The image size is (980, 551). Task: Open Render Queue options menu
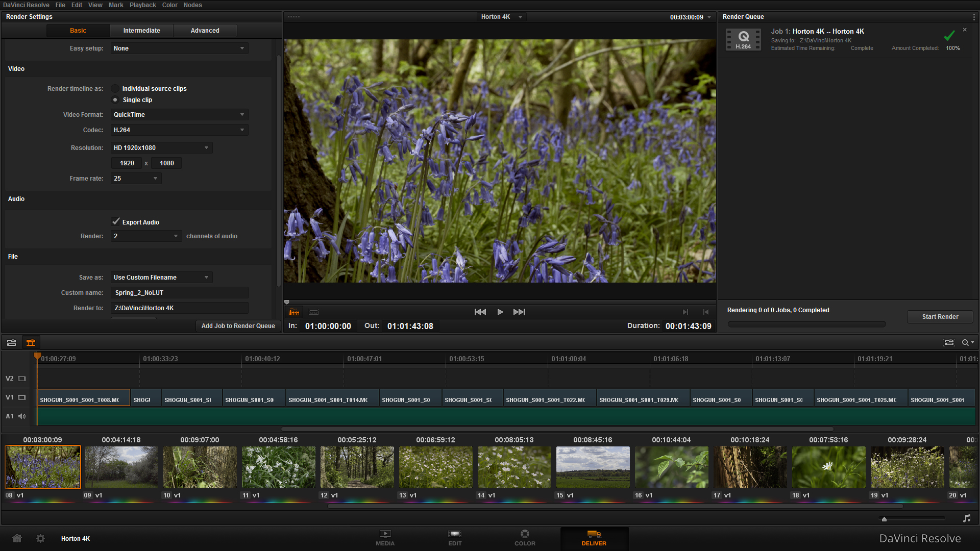pyautogui.click(x=974, y=17)
